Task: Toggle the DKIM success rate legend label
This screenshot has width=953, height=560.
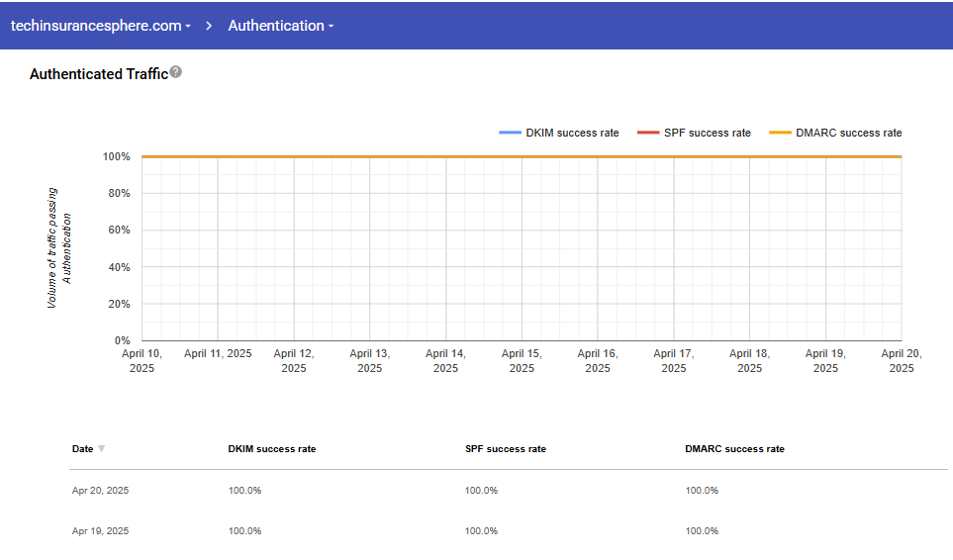Action: [x=572, y=133]
